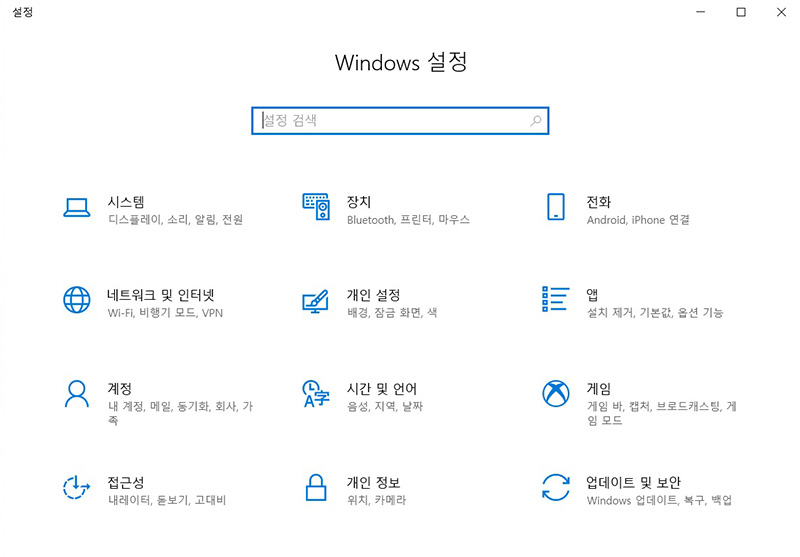Open the 네트워크 및 인터넷 text label
This screenshot has height=557, width=800.
point(160,295)
